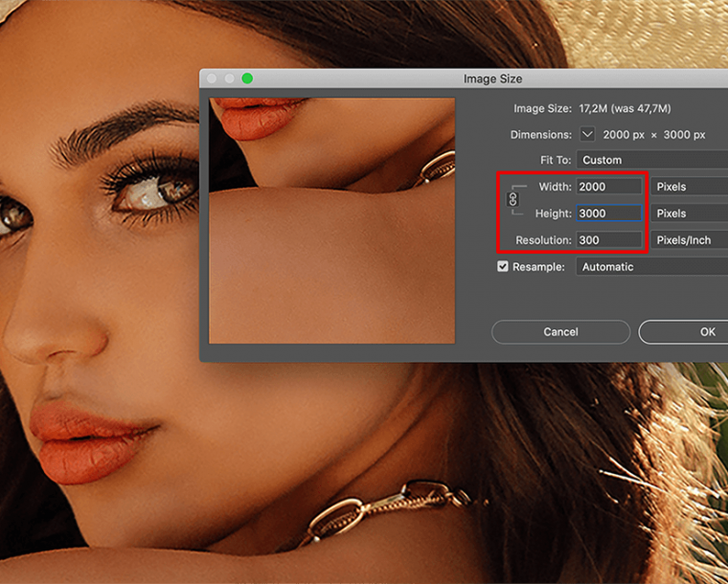Uncheck the Resample checkbox
Screen dimensions: 728x584
(503, 266)
